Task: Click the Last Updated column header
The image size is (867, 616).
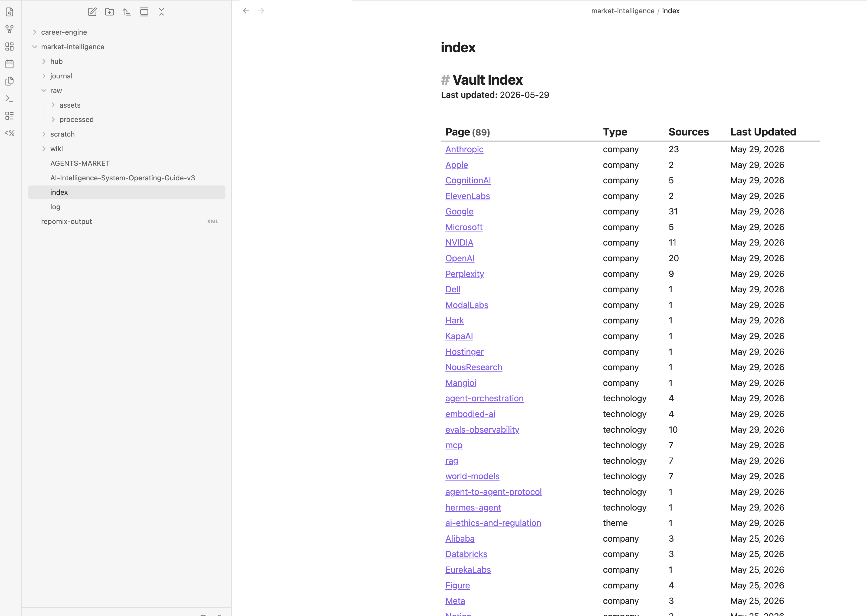Action: (x=763, y=132)
